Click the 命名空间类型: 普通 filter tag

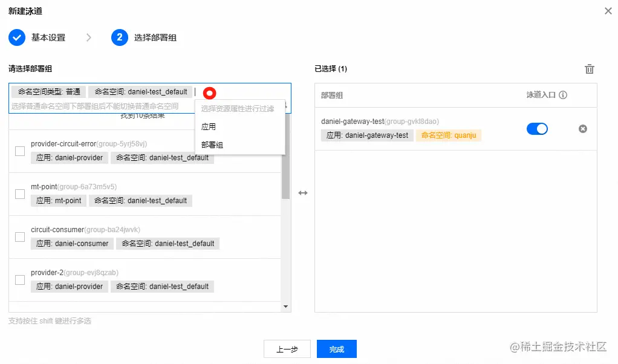click(x=49, y=92)
